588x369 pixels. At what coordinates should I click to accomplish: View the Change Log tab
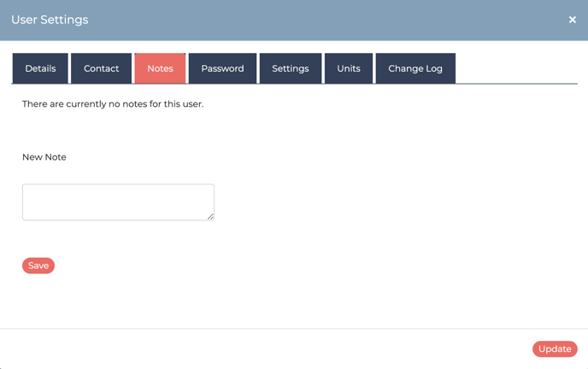coord(415,68)
